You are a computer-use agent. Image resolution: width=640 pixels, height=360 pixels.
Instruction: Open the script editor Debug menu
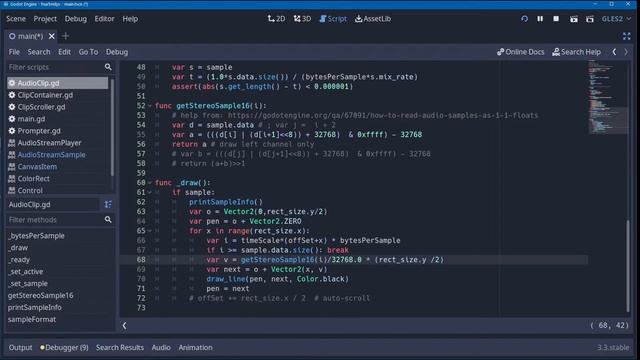(117, 52)
